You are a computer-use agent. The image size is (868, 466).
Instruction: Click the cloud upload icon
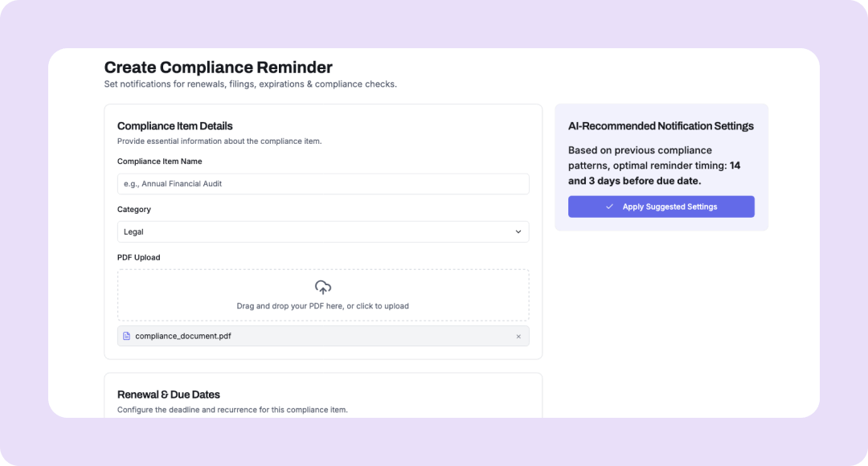click(323, 287)
